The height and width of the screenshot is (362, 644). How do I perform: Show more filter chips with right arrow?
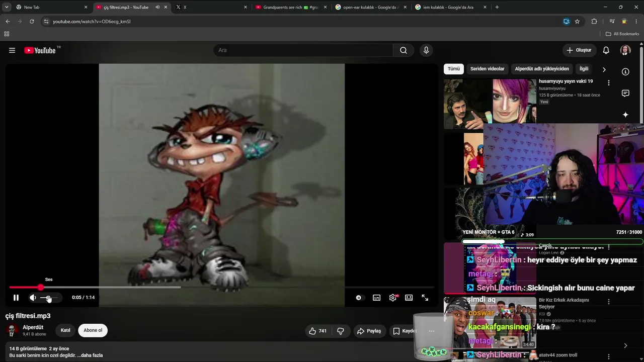coord(604,69)
